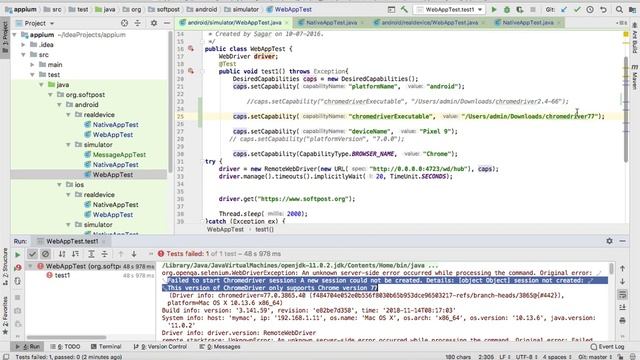Select test1 in the test results tree
The image size is (640, 360).
62,276
